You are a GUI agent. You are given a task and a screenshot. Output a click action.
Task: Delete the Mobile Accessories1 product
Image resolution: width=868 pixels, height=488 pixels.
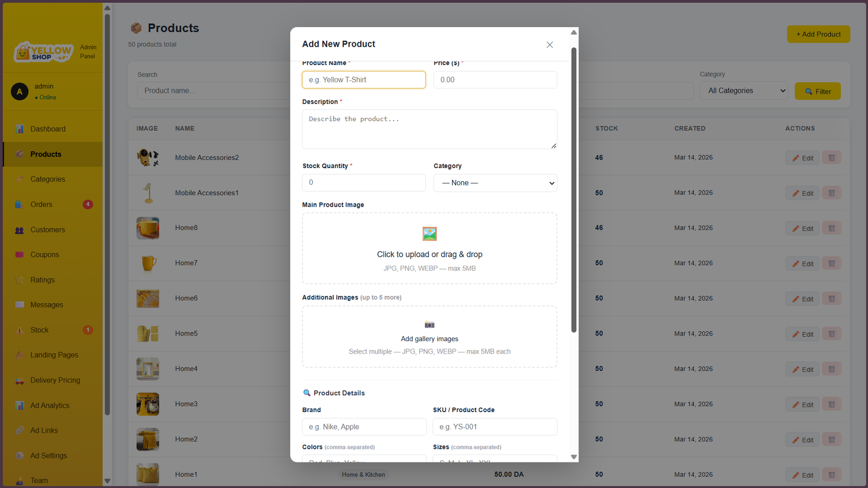click(832, 193)
